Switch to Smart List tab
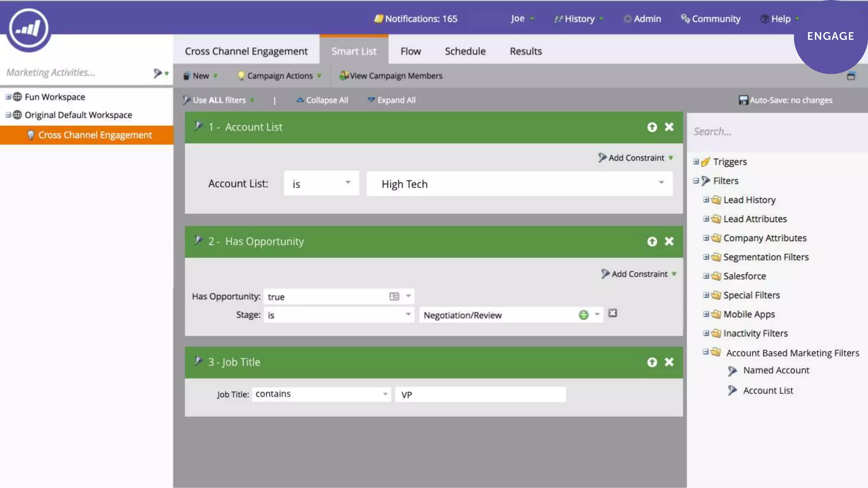The height and width of the screenshot is (488, 868). [x=354, y=51]
